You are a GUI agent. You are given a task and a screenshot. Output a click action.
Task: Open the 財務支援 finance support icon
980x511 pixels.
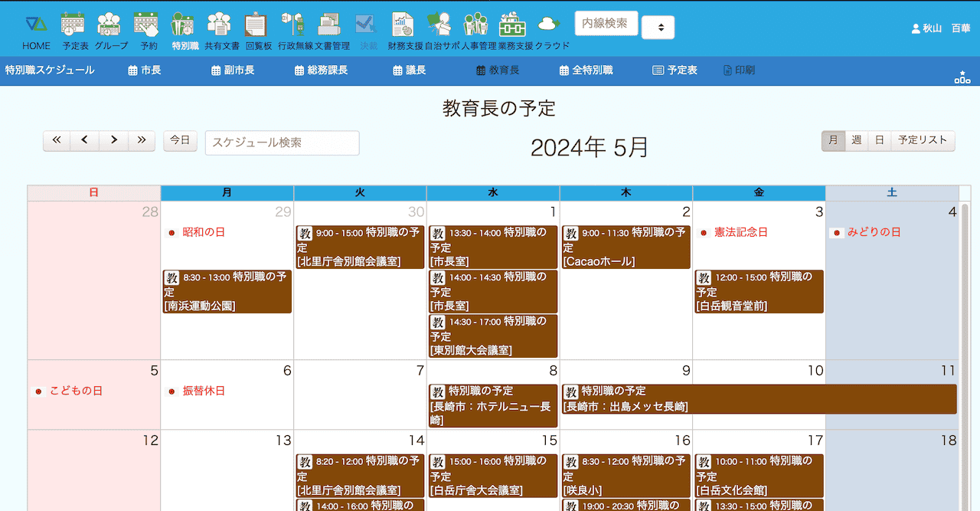click(x=403, y=25)
